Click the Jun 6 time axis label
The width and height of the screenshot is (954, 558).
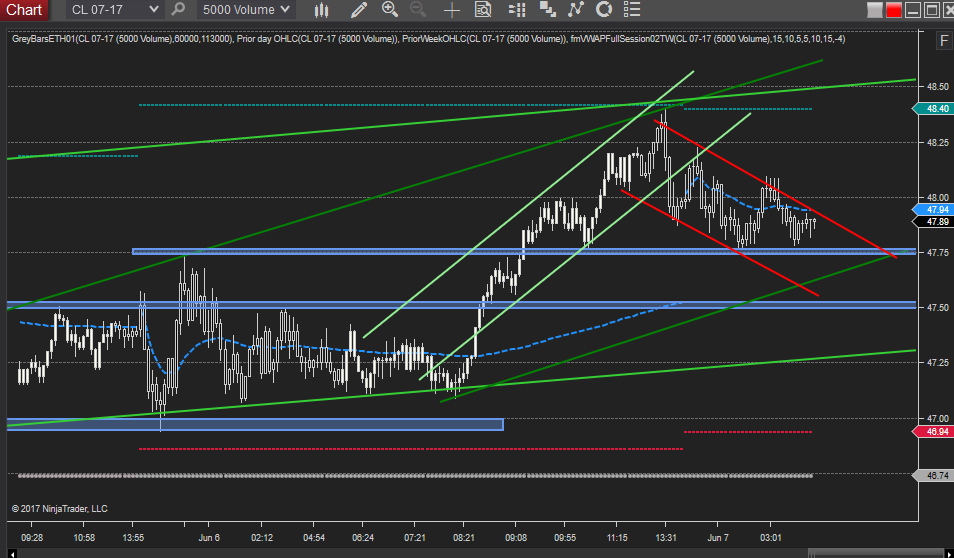tap(209, 538)
